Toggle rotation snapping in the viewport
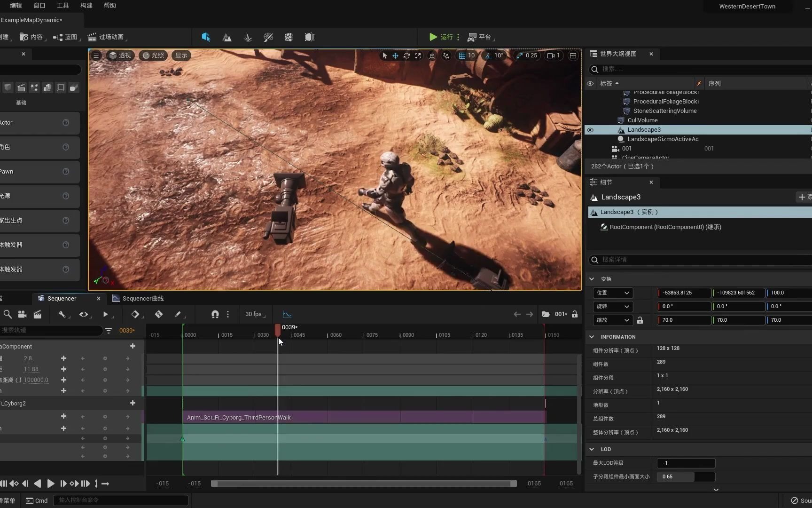The height and width of the screenshot is (508, 812). pos(488,56)
